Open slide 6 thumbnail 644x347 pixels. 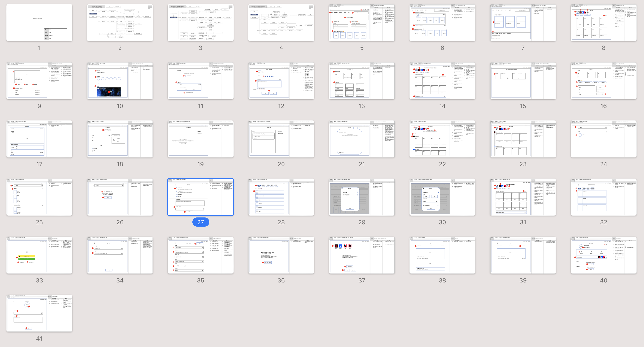442,22
